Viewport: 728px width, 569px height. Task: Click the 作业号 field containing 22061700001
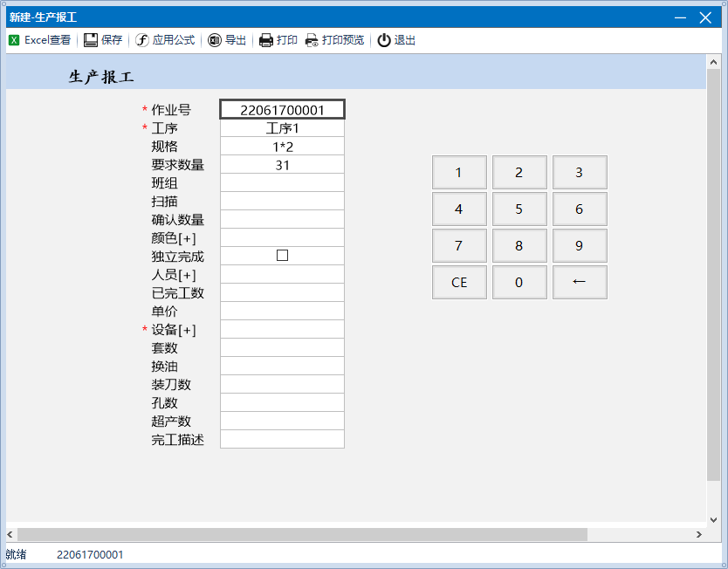click(282, 110)
